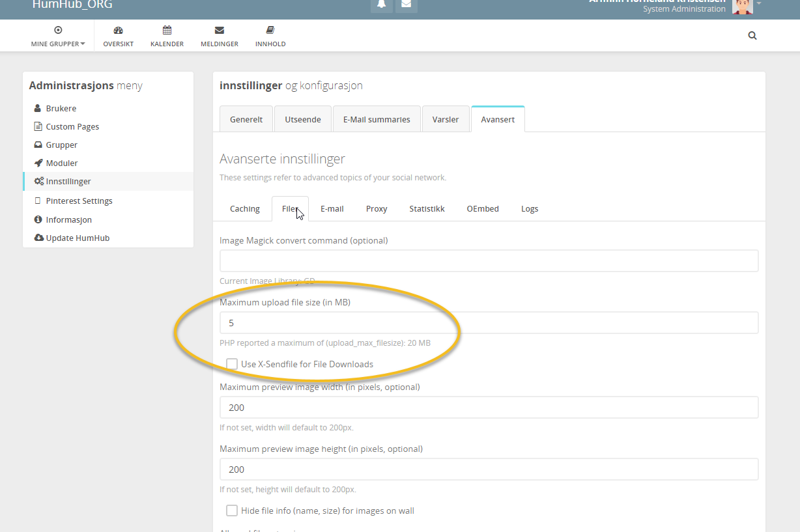Open Pinterest Settings from the admin menu
Image resolution: width=800 pixels, height=532 pixels.
pos(78,201)
